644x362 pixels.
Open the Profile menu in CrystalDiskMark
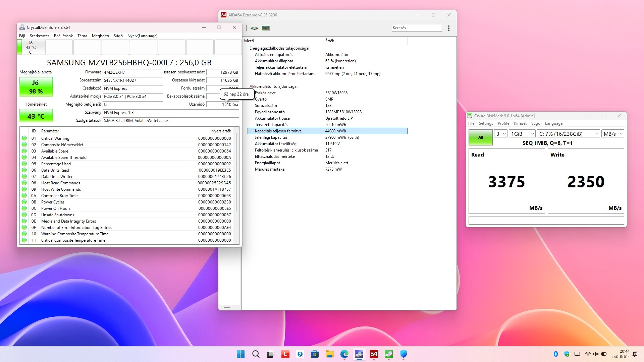[x=503, y=123]
